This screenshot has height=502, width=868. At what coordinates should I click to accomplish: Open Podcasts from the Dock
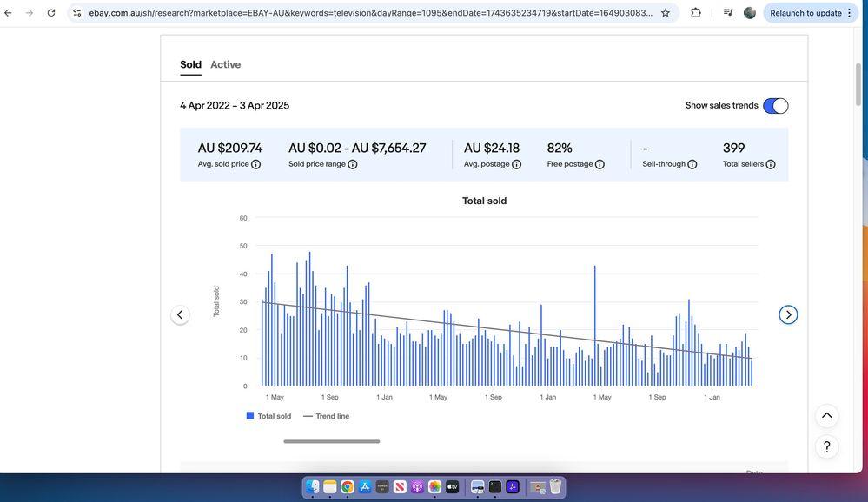tap(417, 487)
